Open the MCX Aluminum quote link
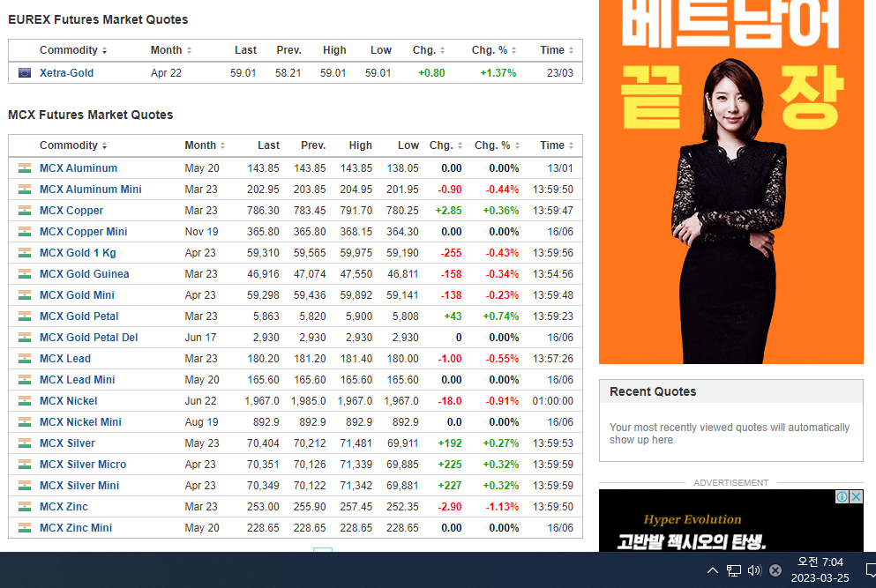The height and width of the screenshot is (588, 876). tap(79, 168)
